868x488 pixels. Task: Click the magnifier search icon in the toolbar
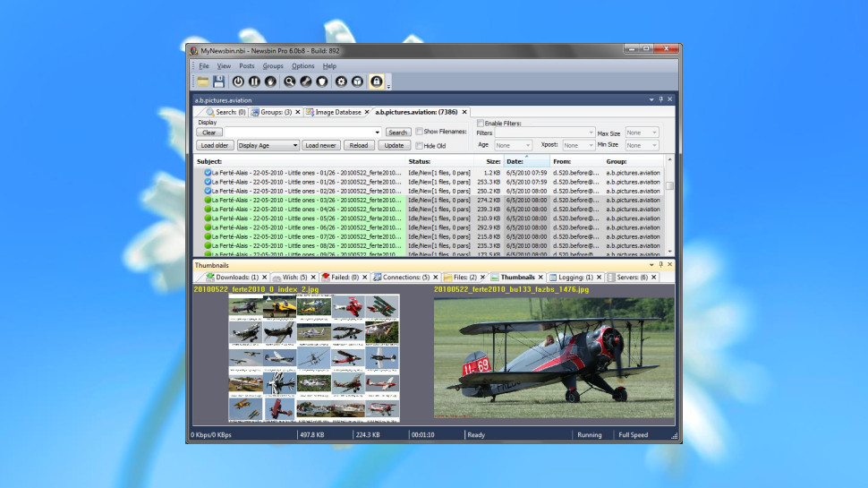(289, 81)
